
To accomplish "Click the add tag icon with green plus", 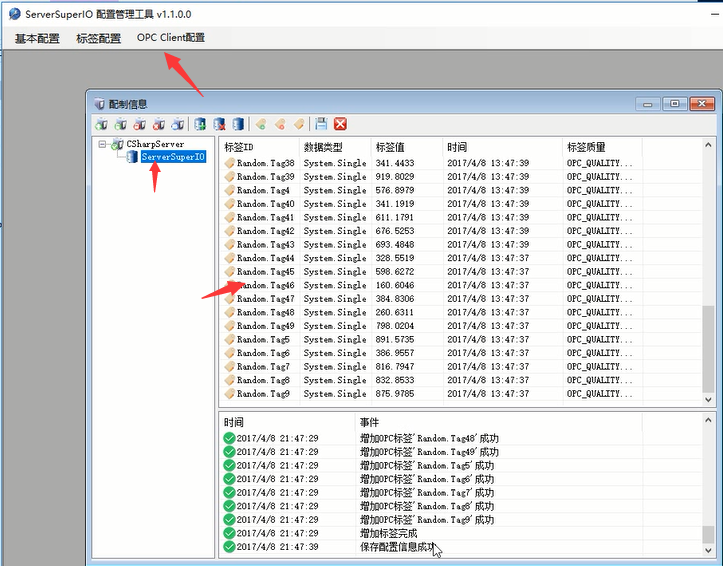I will (261, 124).
